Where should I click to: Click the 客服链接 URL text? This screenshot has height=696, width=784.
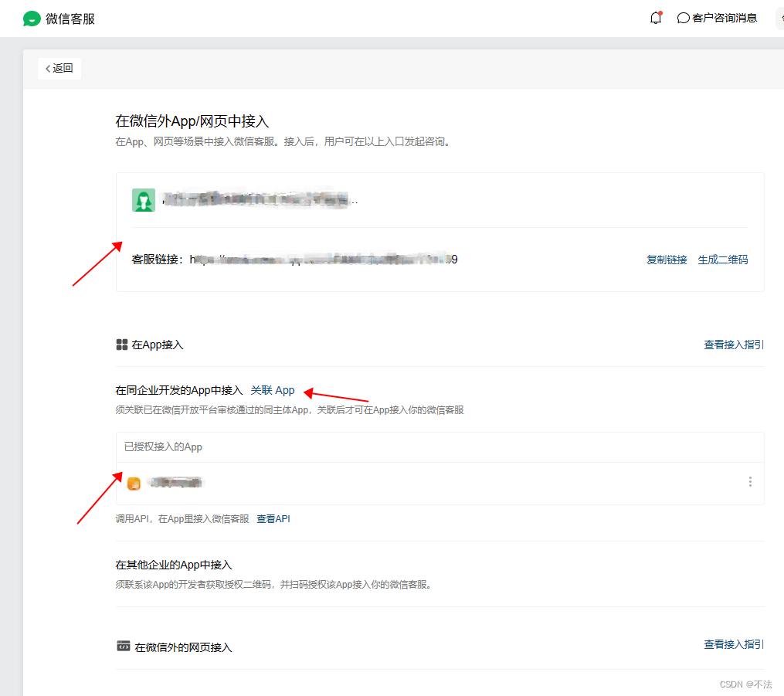click(324, 260)
